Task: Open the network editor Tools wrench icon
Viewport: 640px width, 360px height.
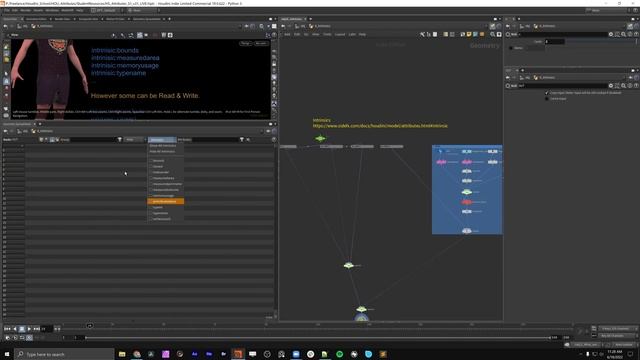Action: (422, 35)
